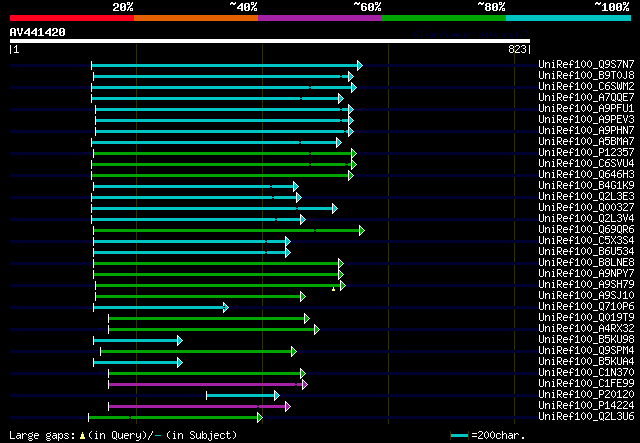Open the UniRef100_C1FE99 entry
640x443 pixels.
[x=586, y=384]
